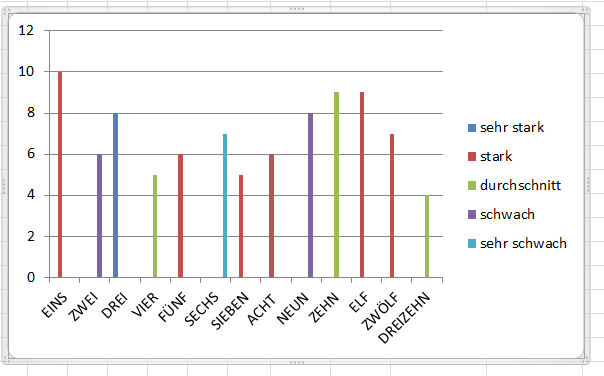Click the purple 'schwach' legend swatch
604x376 pixels.
tap(472, 215)
